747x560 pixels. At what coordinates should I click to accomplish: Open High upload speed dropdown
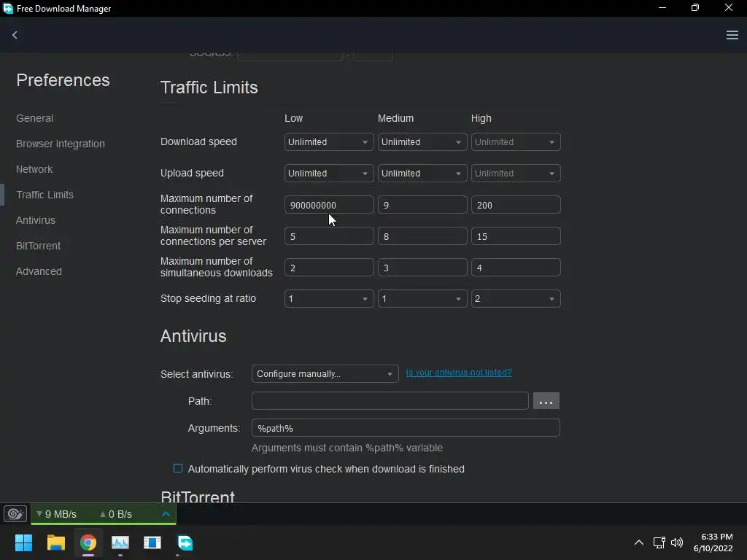[x=516, y=174]
